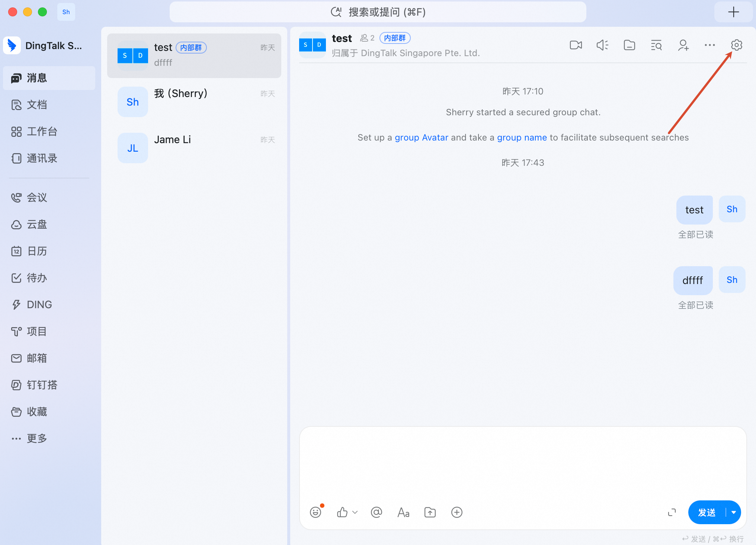Image resolution: width=756 pixels, height=545 pixels.
Task: Open 通讯录 contacts
Action: click(49, 158)
